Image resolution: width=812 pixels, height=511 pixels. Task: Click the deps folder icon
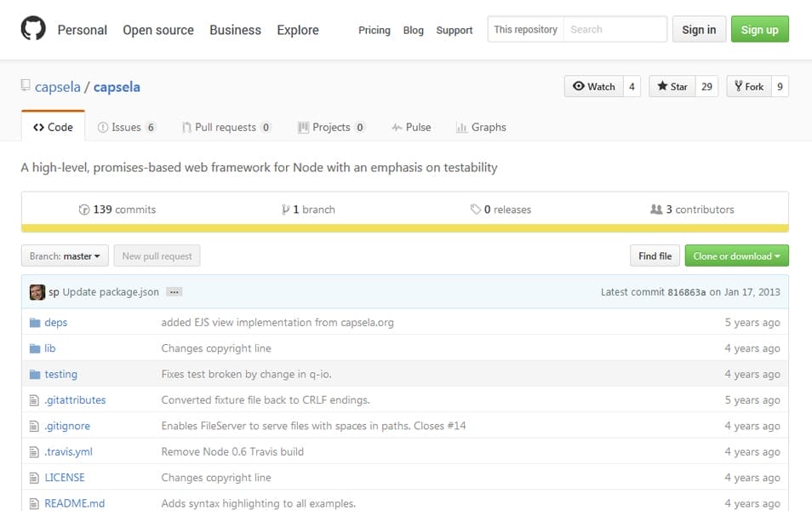(35, 323)
